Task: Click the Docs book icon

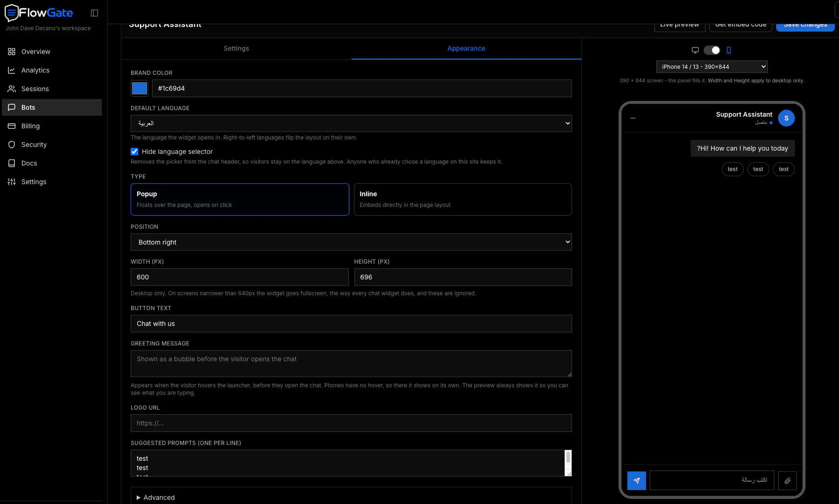Action: [x=12, y=163]
